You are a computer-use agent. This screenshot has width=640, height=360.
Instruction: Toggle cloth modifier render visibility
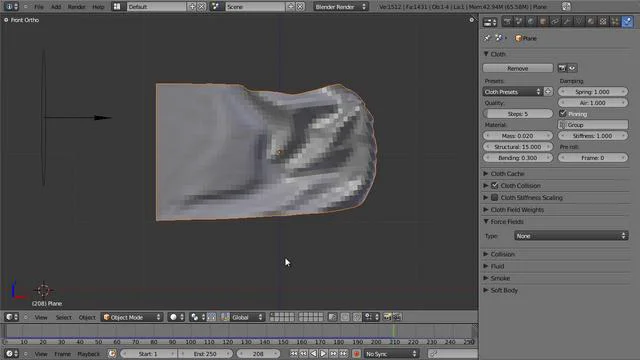562,68
